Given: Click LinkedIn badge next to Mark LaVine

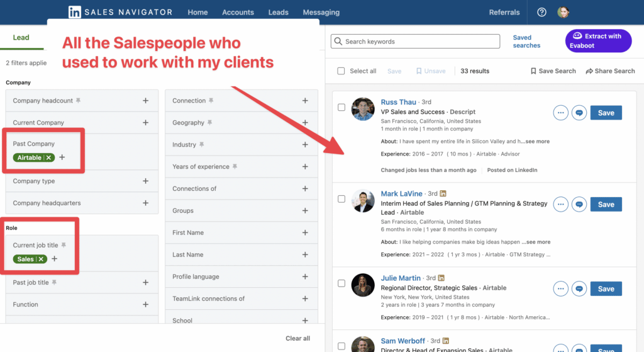Looking at the screenshot, I should point(443,193).
